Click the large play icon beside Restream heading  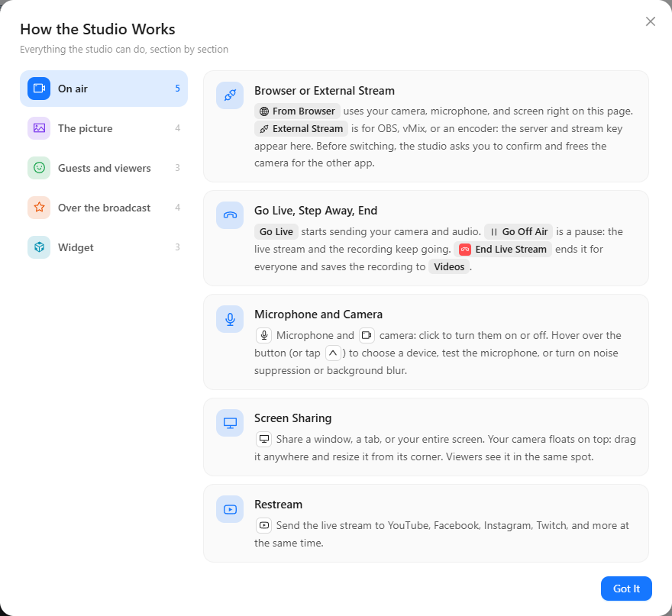230,509
